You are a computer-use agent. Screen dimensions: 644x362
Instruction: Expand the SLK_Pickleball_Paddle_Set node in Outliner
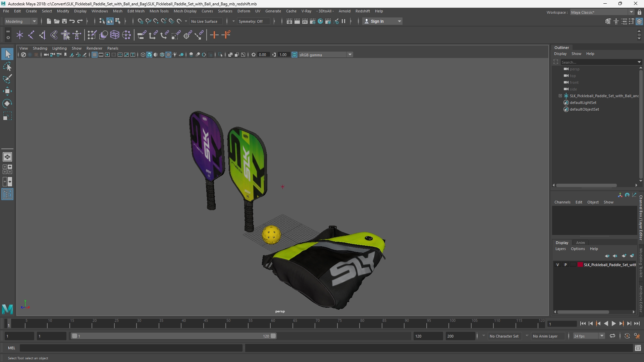tap(560, 96)
